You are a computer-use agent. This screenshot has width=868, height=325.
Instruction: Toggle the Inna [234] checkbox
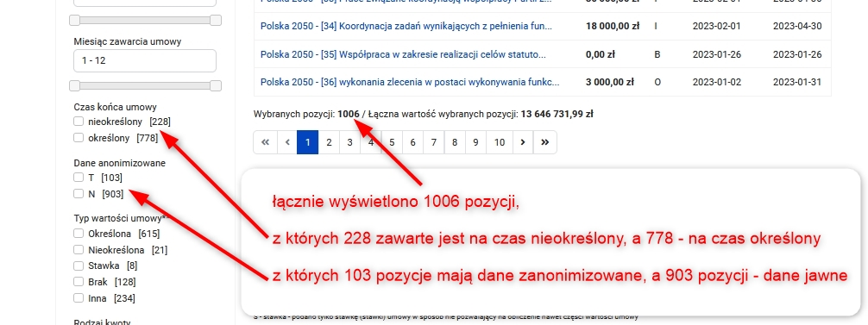(79, 298)
